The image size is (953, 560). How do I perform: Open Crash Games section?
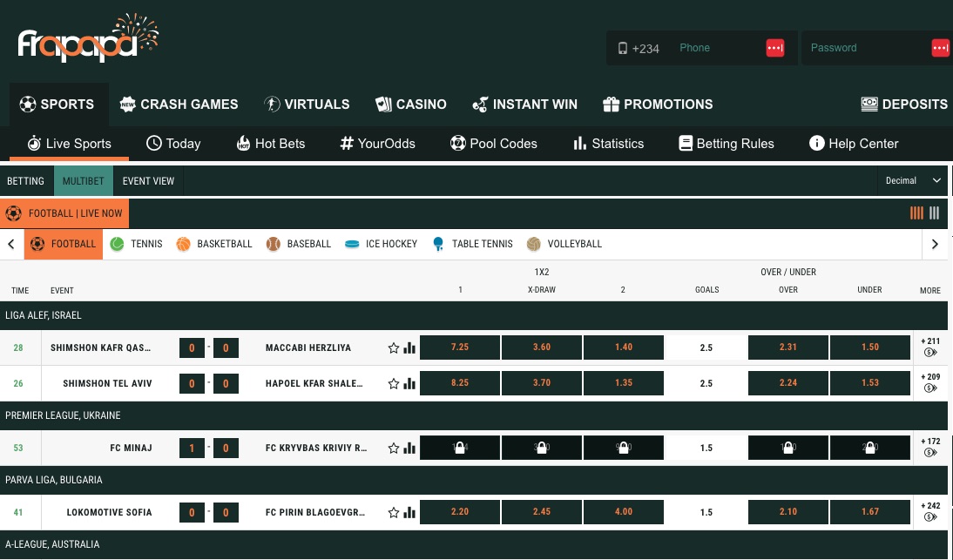[x=178, y=105]
